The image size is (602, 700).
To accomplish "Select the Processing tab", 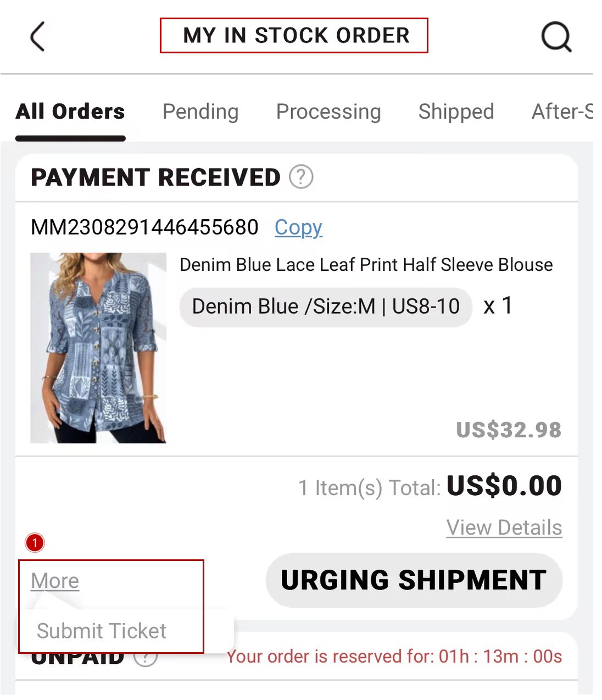I will tap(328, 112).
